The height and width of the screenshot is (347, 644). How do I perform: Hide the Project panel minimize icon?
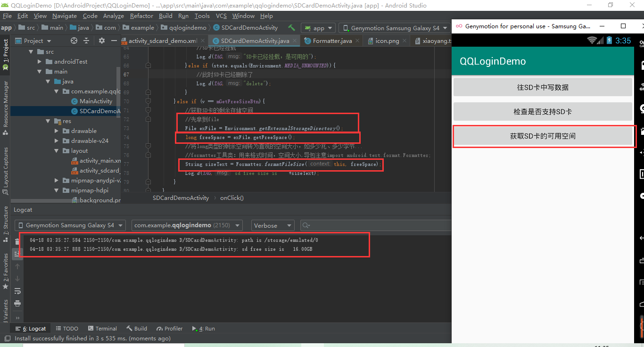coord(114,41)
